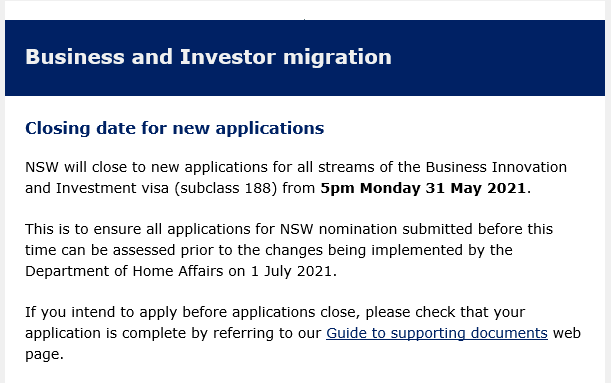Click the word page at the bottom

coord(42,355)
